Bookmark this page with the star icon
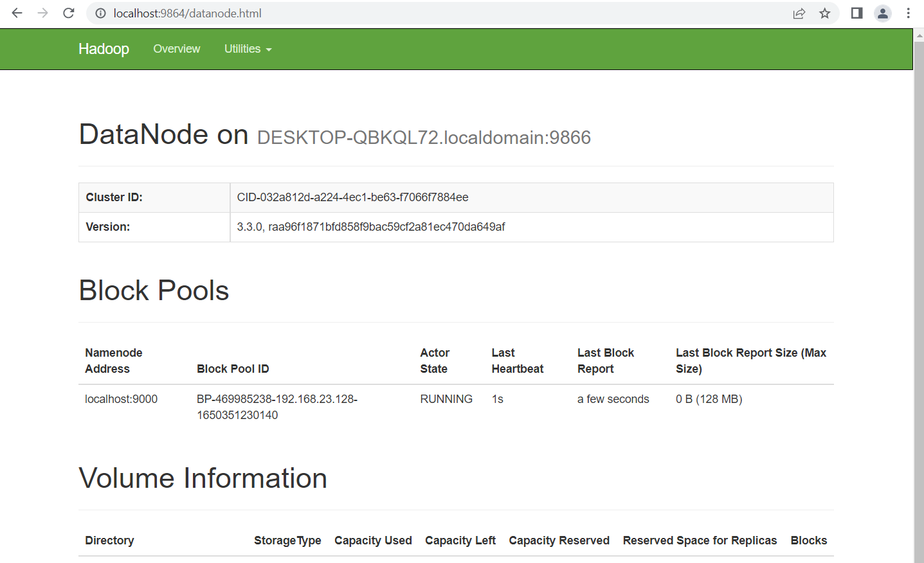Screen dimensions: 924x563 tap(824, 13)
